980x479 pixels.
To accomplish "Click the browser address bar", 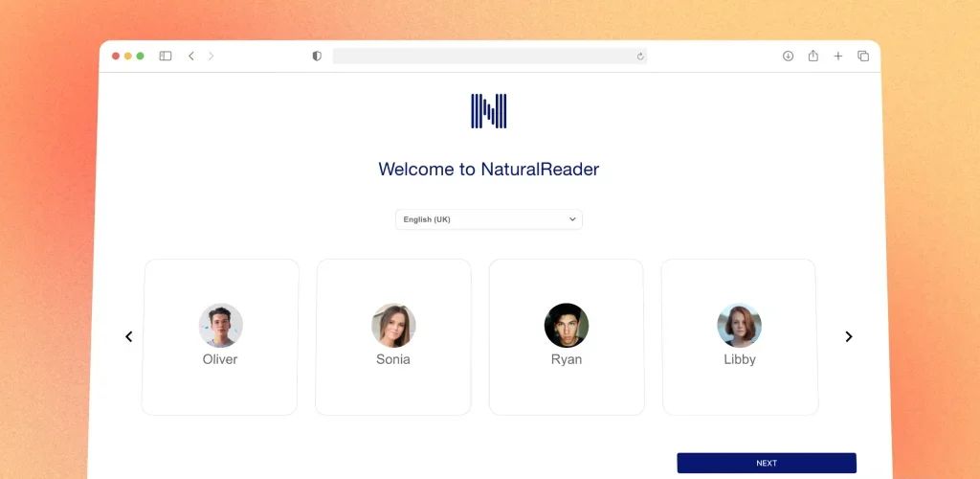I will coord(490,57).
